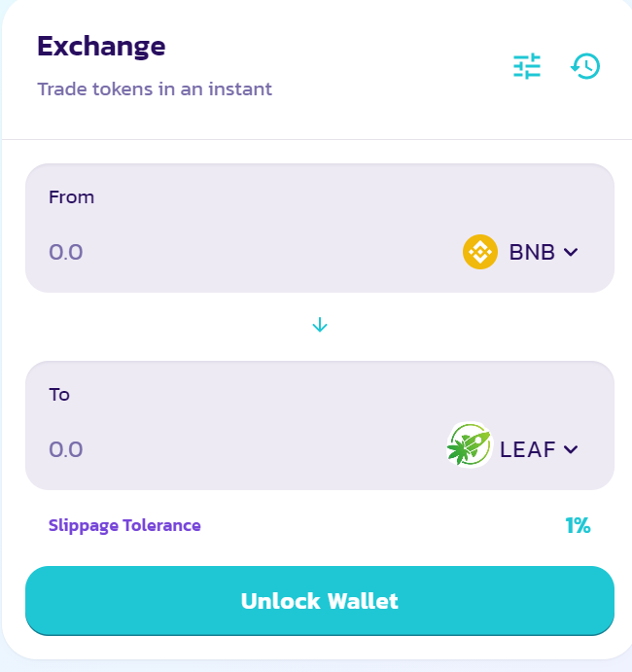Click the Unlock Wallet button
This screenshot has width=632, height=672.
coord(320,601)
